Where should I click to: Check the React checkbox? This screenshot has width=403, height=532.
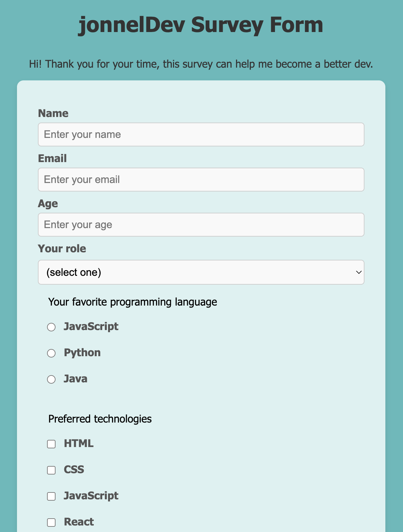[51, 523]
